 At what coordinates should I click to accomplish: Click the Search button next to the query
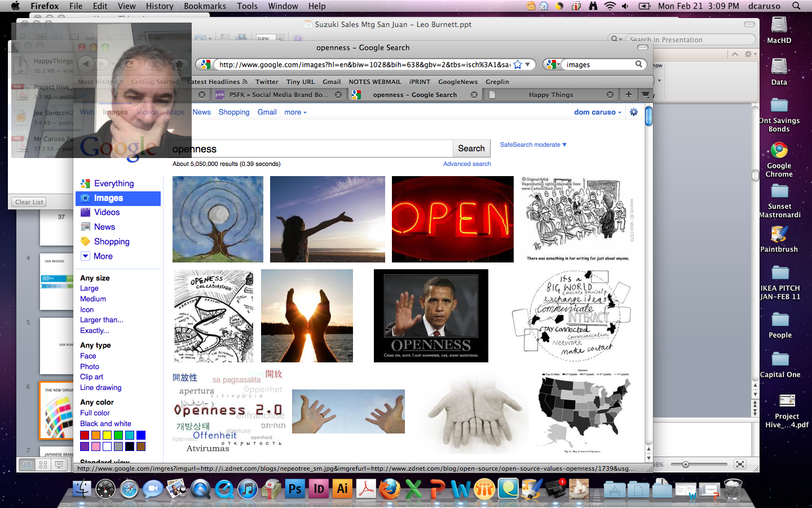tap(471, 148)
